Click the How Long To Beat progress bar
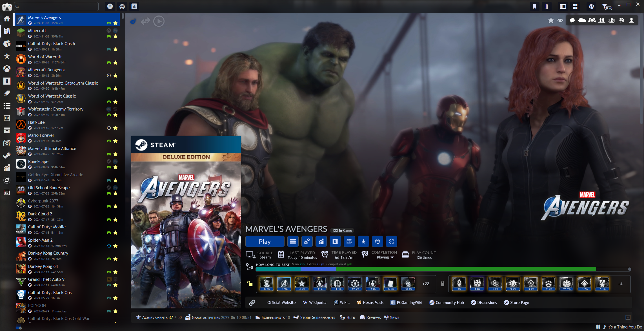644x331 pixels. (442, 269)
